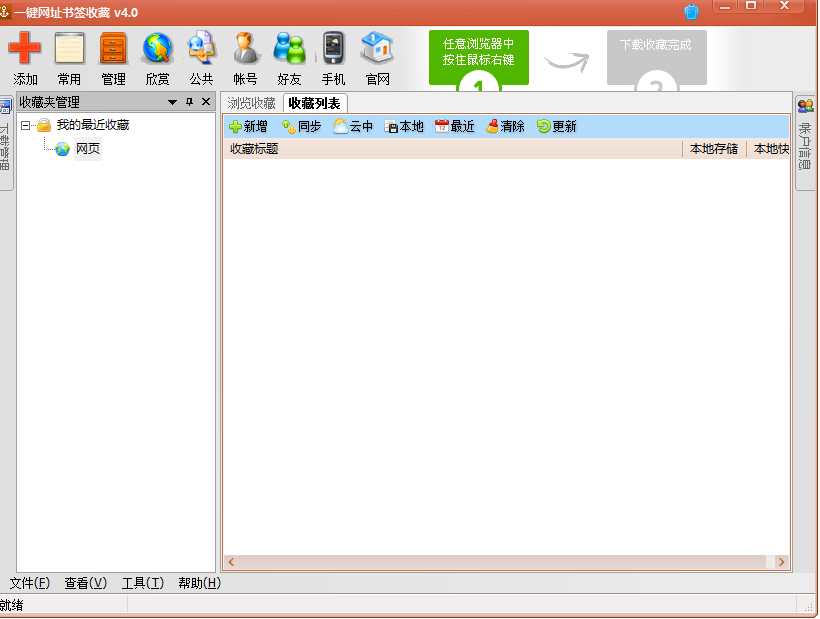820x619 pixels.
Task: Select the 网页 tree item
Action: (x=87, y=149)
